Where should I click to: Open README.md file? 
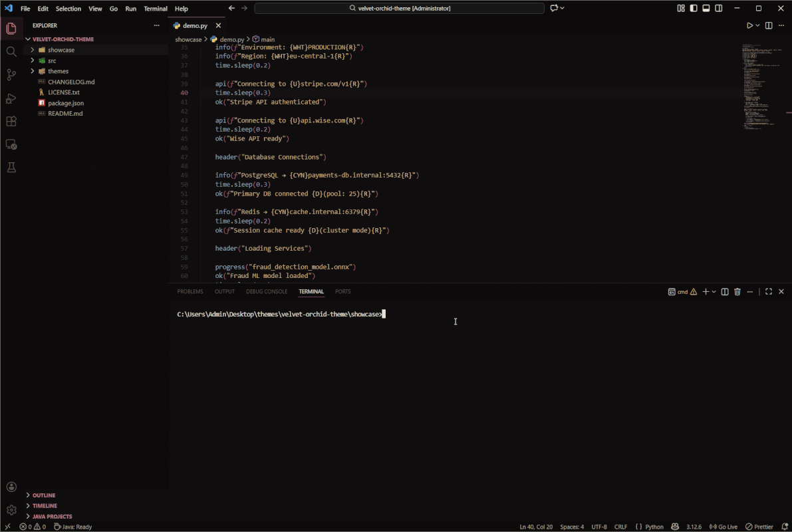point(96,113)
